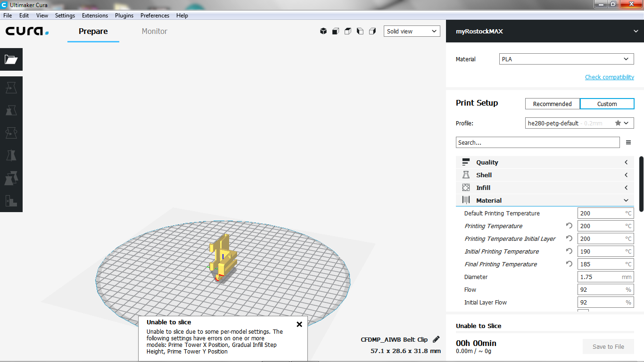The height and width of the screenshot is (362, 644).
Task: Open the Per Model Settings tool
Action: (x=11, y=179)
